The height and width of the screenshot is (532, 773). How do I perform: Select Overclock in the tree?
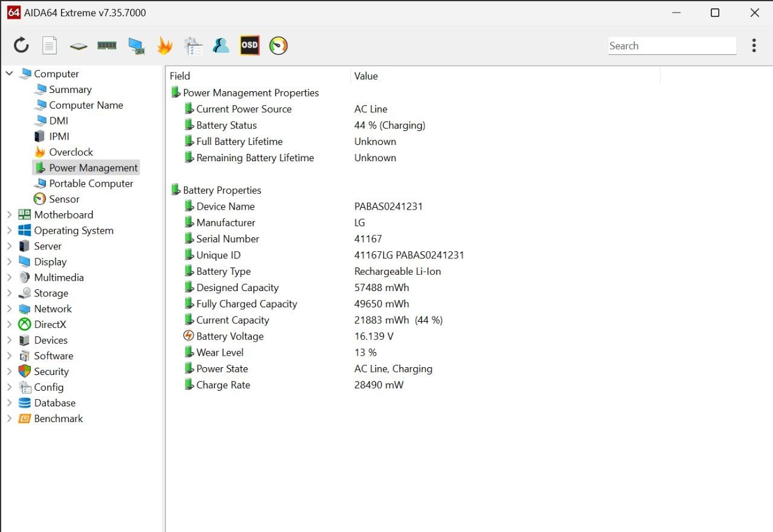click(x=71, y=152)
